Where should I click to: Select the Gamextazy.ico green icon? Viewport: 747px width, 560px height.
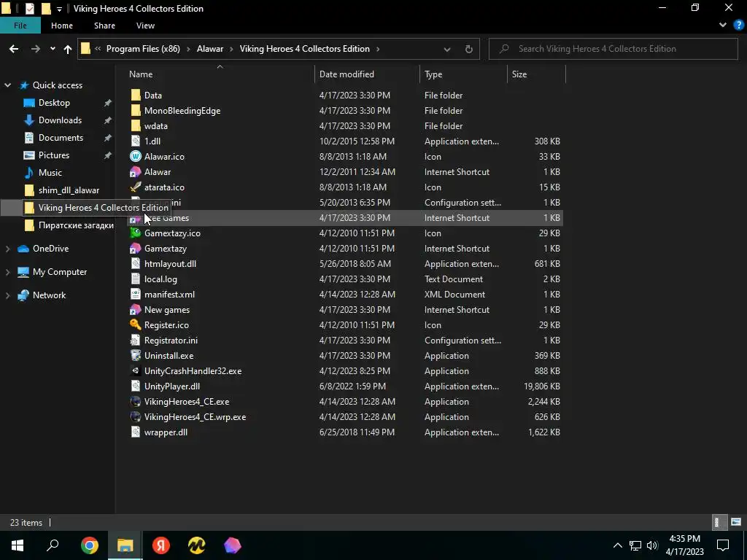click(136, 233)
